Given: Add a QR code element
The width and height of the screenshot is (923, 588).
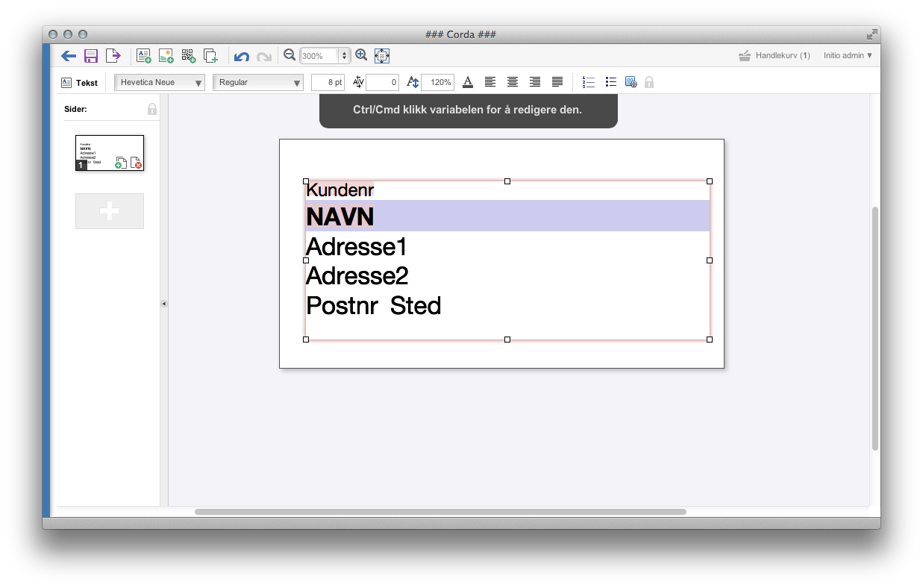Looking at the screenshot, I should [188, 56].
